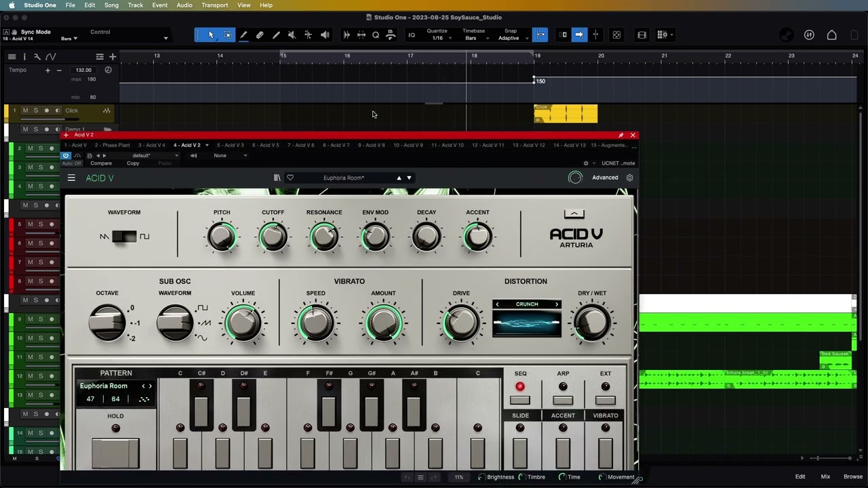Viewport: 868px width, 488px height.
Task: Click the tempo time signature clock icon
Action: [108, 70]
